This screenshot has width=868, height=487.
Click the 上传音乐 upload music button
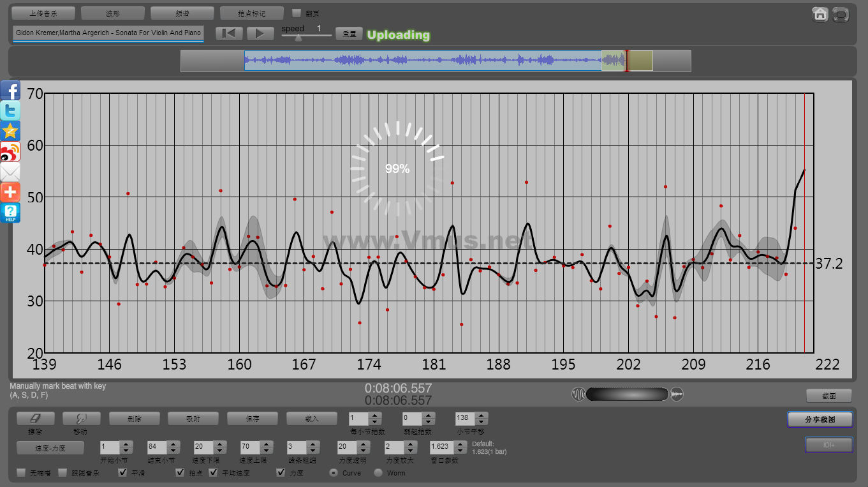(x=43, y=13)
